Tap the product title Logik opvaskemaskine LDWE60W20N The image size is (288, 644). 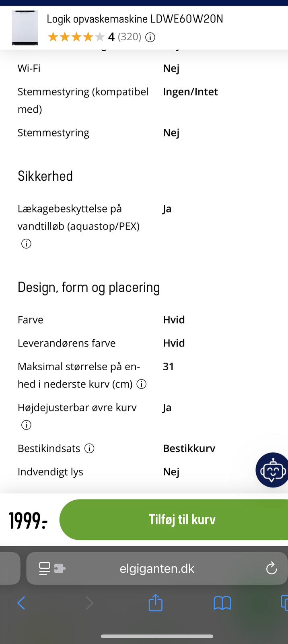click(135, 19)
